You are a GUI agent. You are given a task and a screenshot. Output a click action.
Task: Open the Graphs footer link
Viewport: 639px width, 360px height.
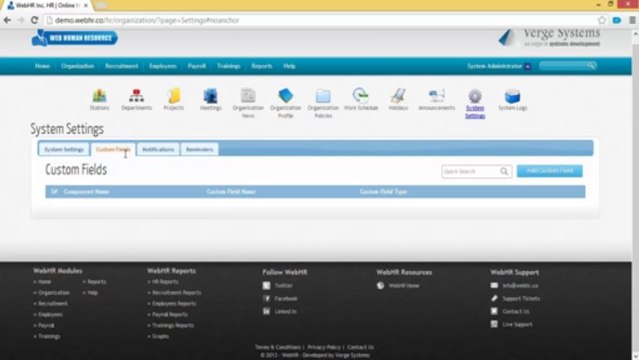pyautogui.click(x=160, y=336)
